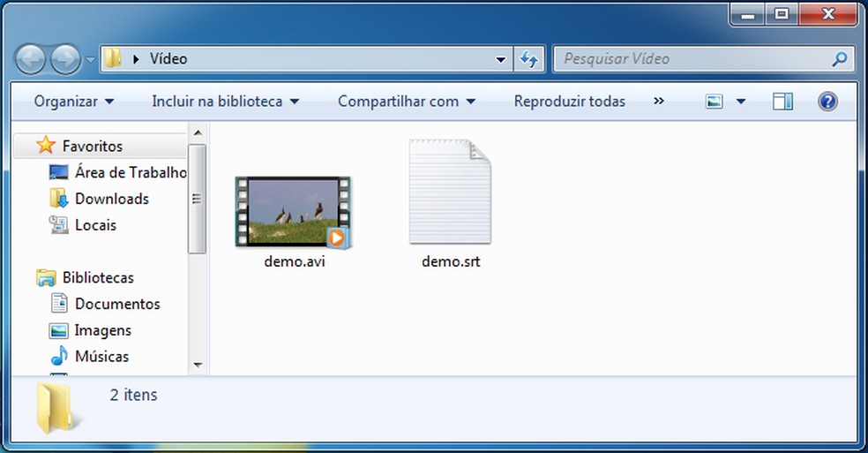Viewport: 868px width, 453px height.
Task: Click the navigation pane scroll up arrow
Action: (x=198, y=133)
